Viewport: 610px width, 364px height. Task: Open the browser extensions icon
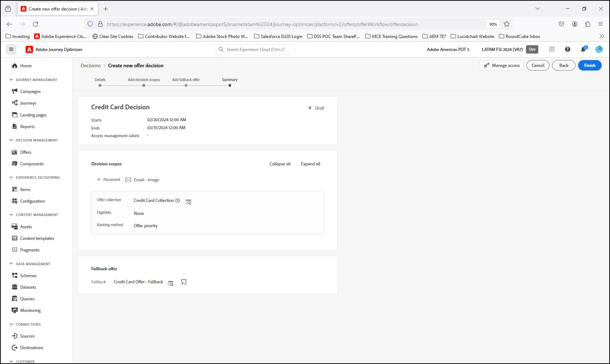tap(588, 24)
